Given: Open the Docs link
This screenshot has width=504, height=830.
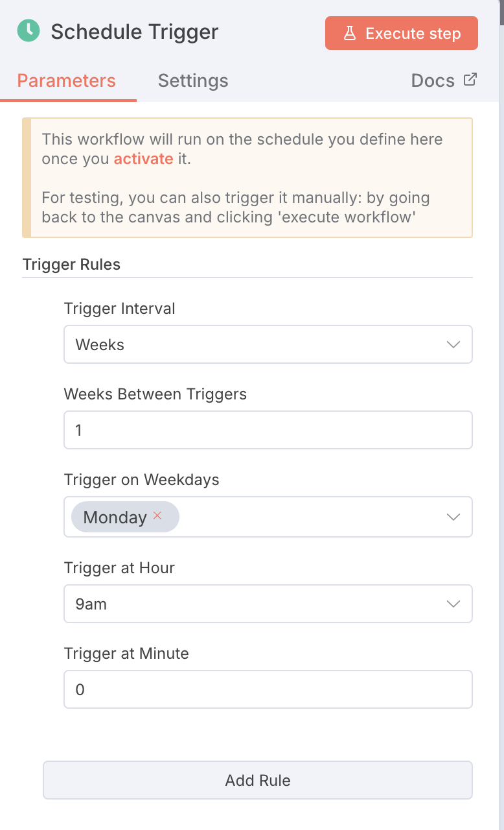Looking at the screenshot, I should (433, 80).
